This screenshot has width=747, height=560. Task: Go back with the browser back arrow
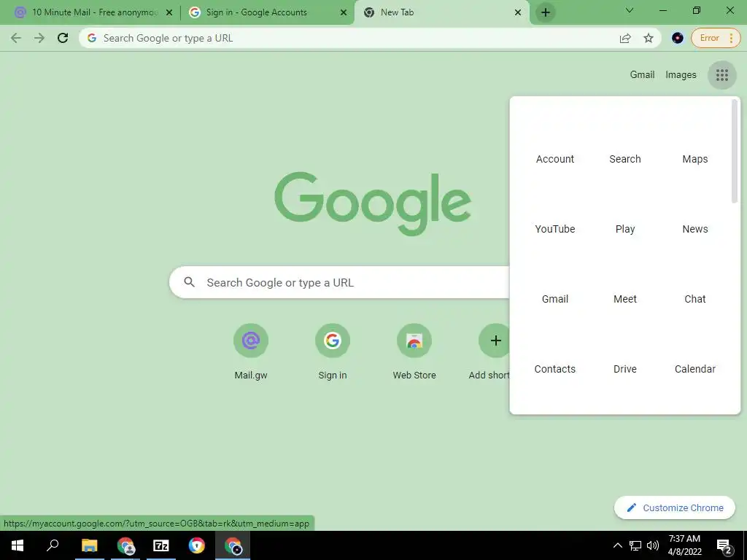click(16, 38)
